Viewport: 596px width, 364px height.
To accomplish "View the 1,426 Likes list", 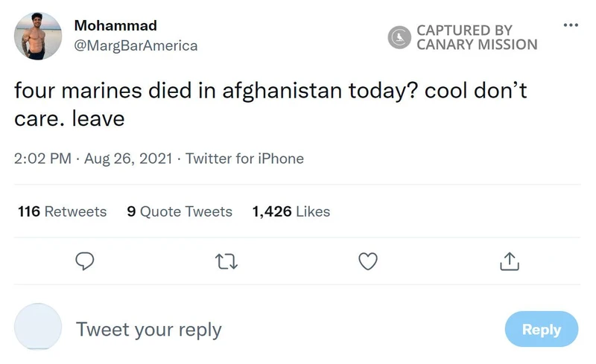I will (291, 211).
